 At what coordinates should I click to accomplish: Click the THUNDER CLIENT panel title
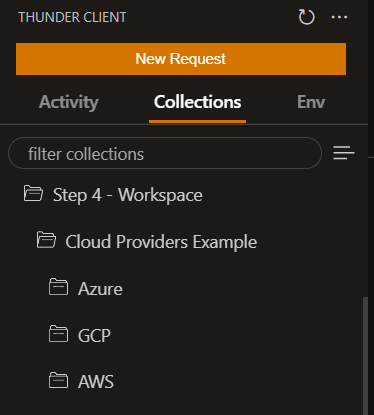coord(72,17)
